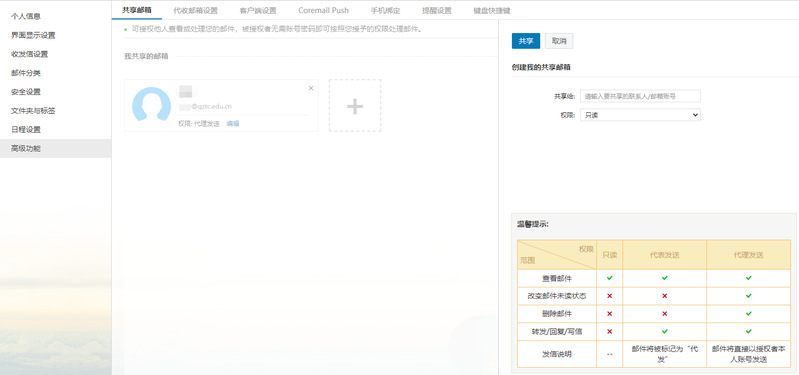
Task: Remove shared user with the X icon
Action: click(311, 88)
